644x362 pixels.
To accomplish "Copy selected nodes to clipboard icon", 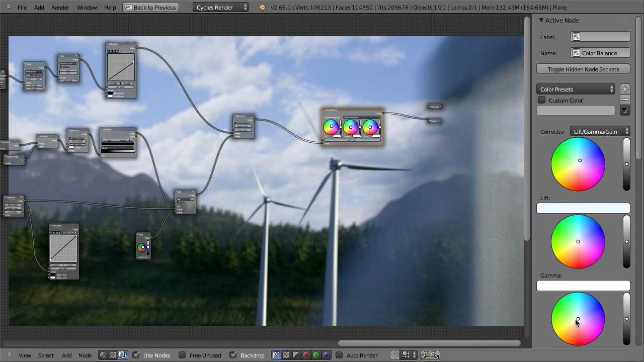I will coord(425,355).
